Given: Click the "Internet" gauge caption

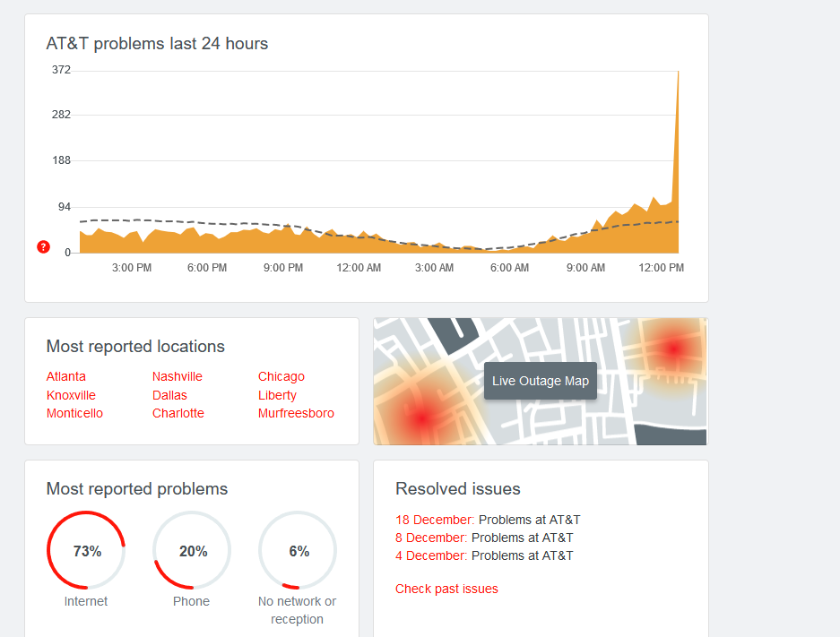Looking at the screenshot, I should [86, 601].
